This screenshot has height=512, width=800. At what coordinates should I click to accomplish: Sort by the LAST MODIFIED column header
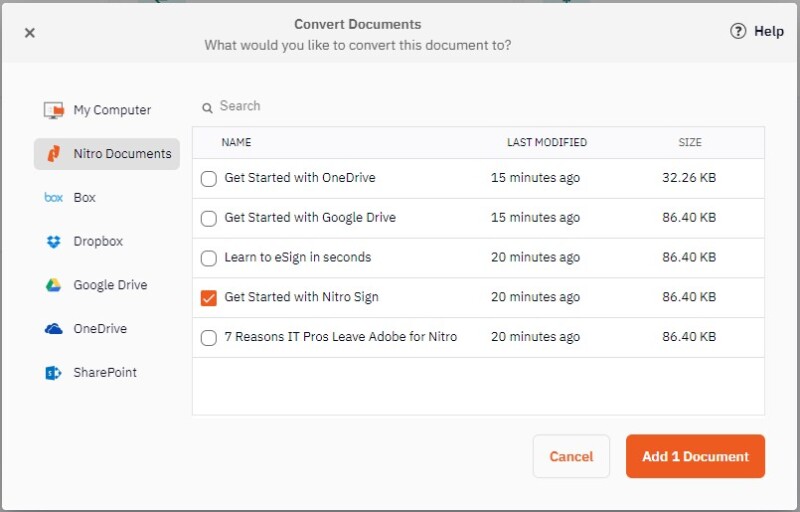click(546, 143)
